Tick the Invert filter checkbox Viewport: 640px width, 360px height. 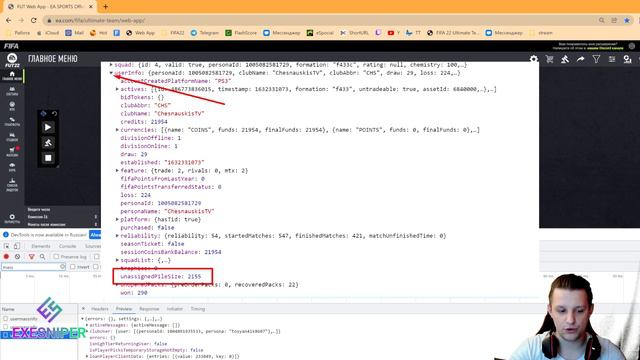pos(73,267)
